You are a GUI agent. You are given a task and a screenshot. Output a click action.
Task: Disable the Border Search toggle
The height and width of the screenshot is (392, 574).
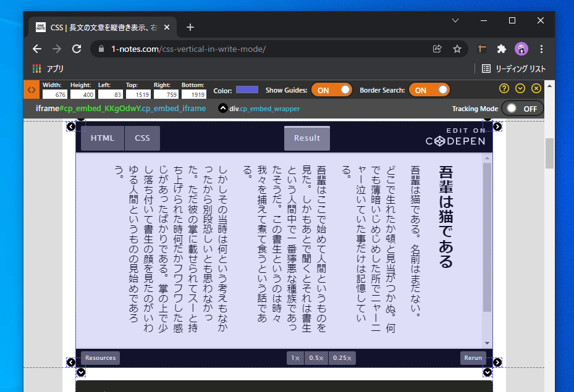tap(429, 89)
